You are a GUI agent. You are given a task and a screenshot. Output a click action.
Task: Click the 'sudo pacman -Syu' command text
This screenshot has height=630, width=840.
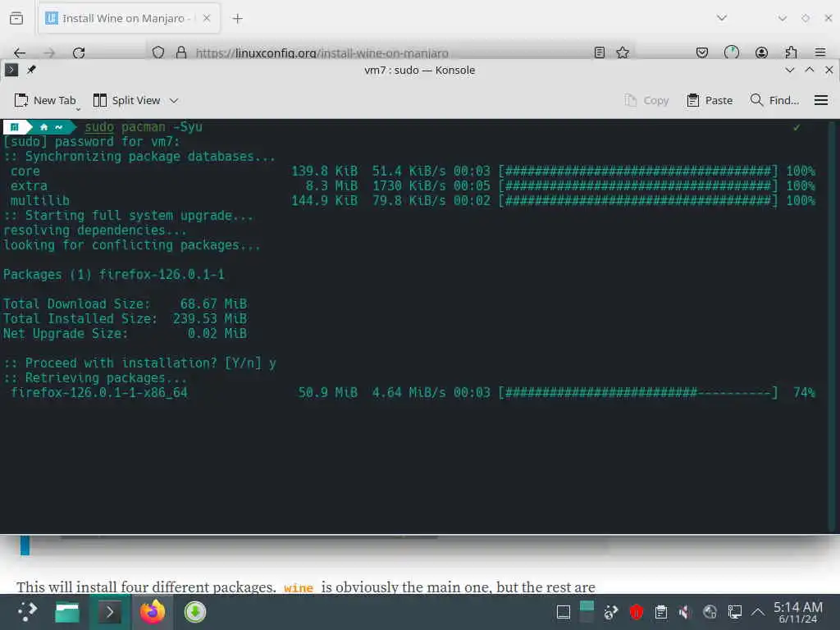[144, 127]
